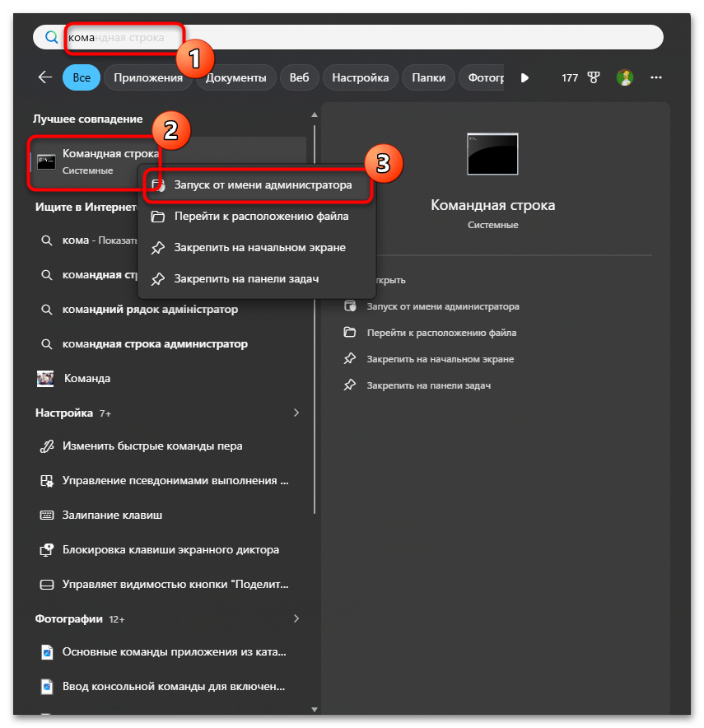The image size is (704, 728).
Task: Click pin icon for right-pane pin to taskbar
Action: (349, 385)
